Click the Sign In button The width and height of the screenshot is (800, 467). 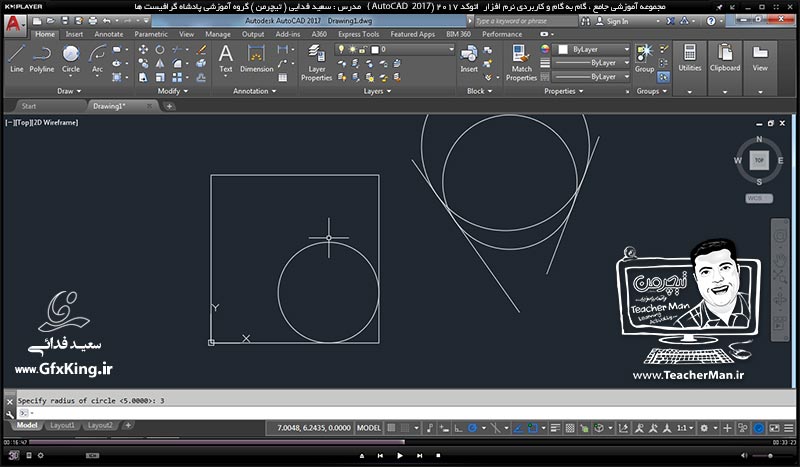612,21
